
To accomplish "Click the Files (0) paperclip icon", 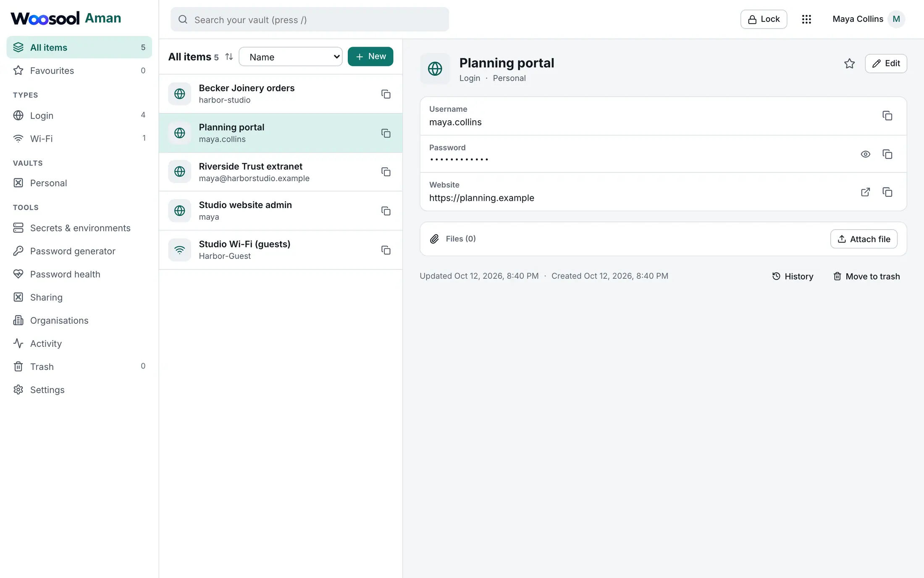I will point(434,239).
